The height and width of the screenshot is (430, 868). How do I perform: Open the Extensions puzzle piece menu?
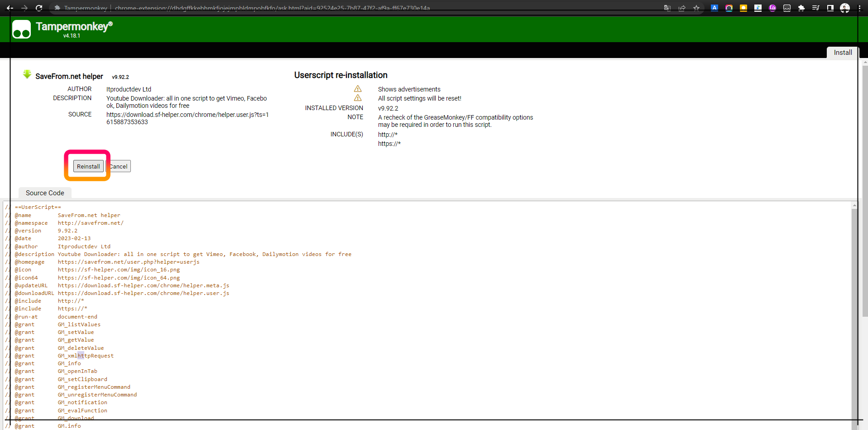coord(801,8)
